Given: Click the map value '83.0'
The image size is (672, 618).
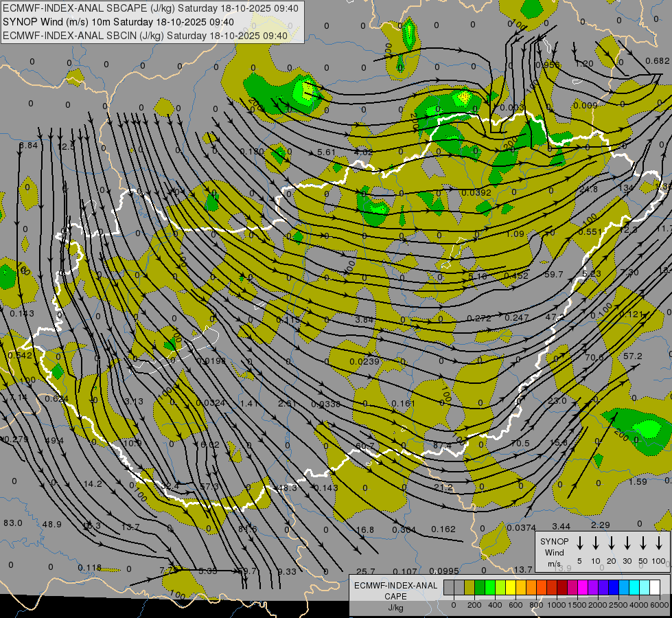Looking at the screenshot, I should click(x=13, y=523).
